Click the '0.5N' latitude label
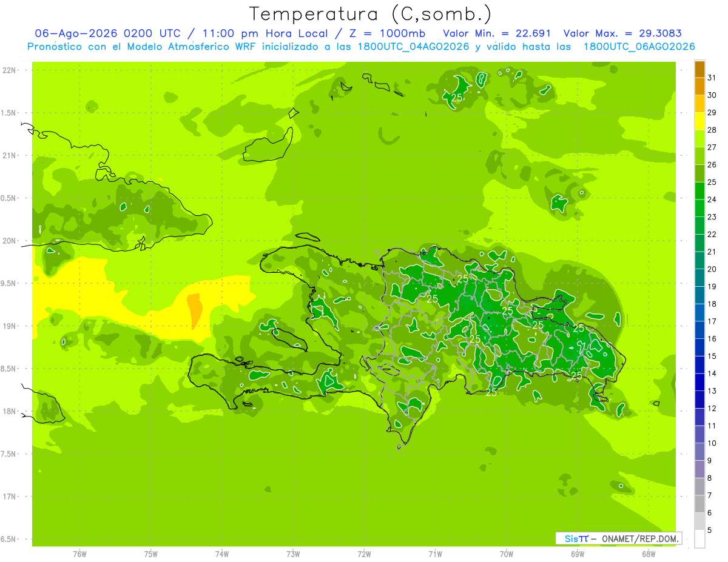The width and height of the screenshot is (728, 562). tap(9, 198)
